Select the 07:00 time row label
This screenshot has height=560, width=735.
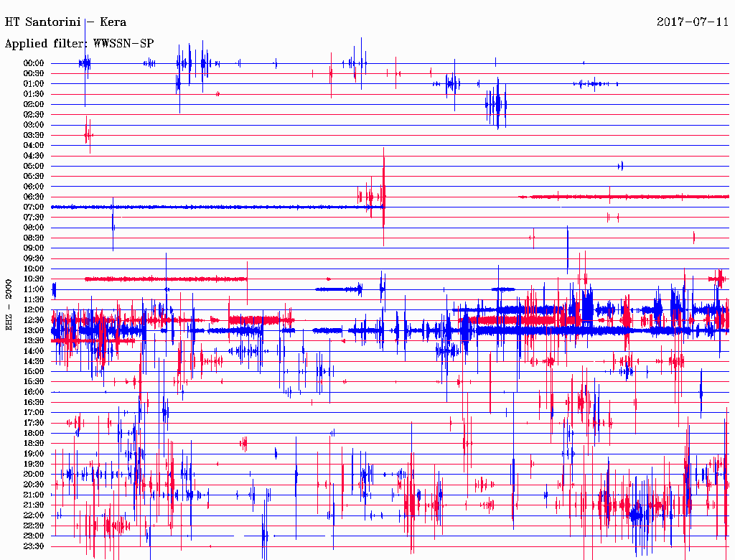(34, 207)
